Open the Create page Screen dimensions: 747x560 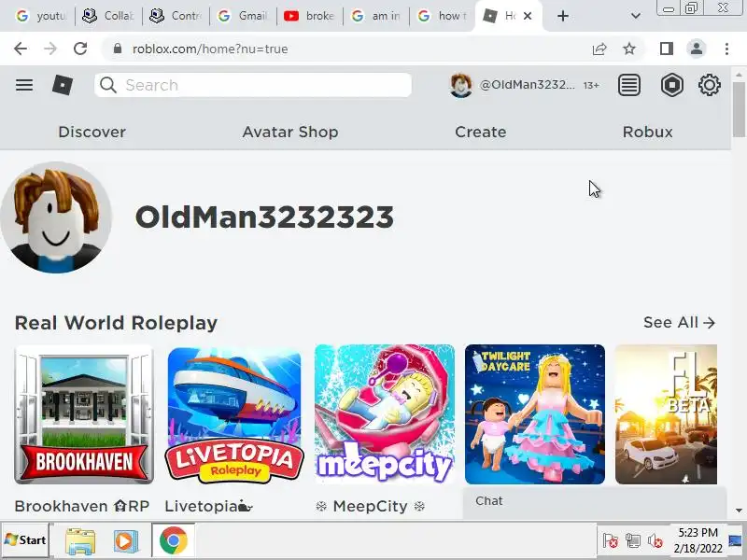click(480, 132)
